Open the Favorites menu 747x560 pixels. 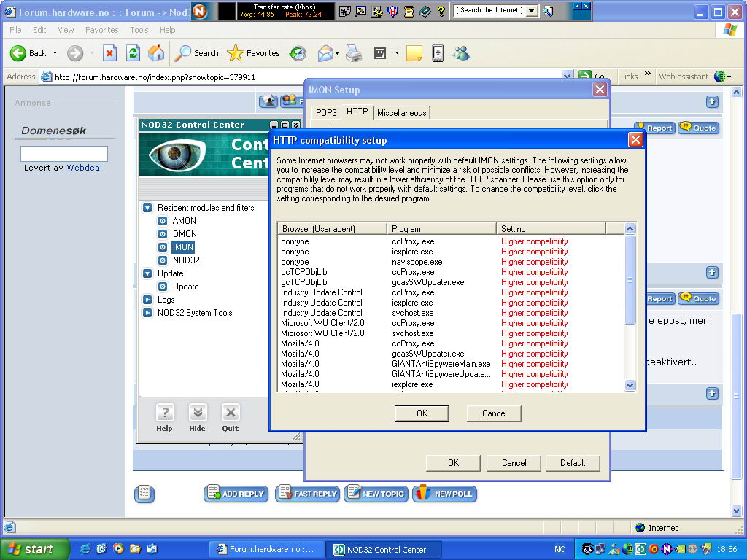pyautogui.click(x=102, y=30)
